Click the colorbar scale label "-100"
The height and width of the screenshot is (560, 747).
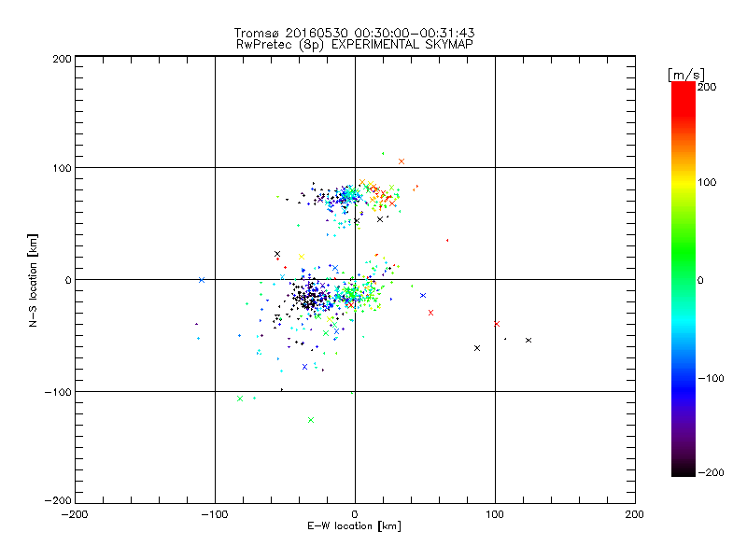(711, 378)
